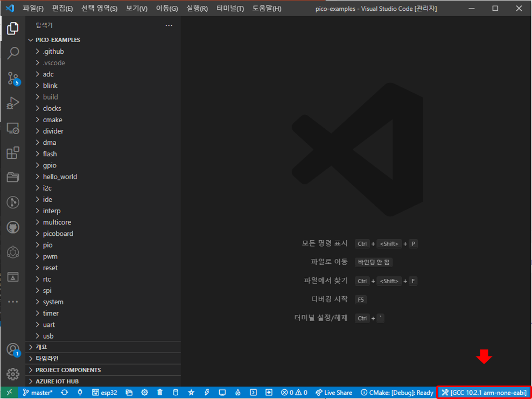Expand the pio folder

(x=103, y=245)
